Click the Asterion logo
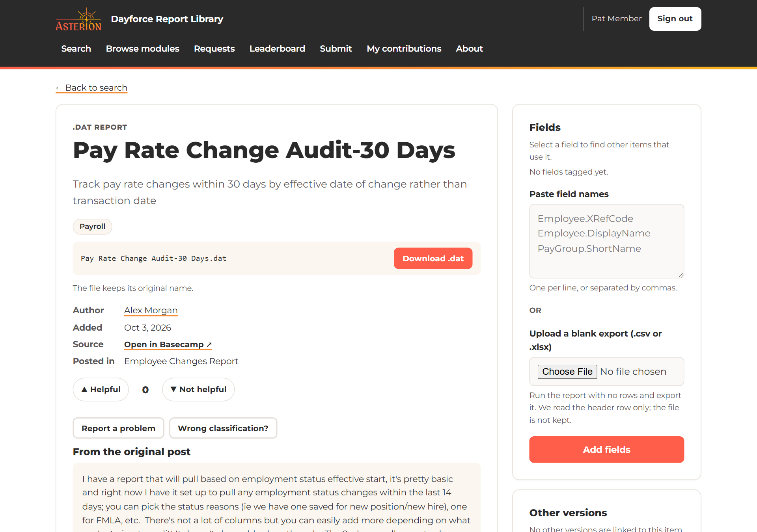Screen dimensions: 757x532 pyautogui.click(x=78, y=19)
